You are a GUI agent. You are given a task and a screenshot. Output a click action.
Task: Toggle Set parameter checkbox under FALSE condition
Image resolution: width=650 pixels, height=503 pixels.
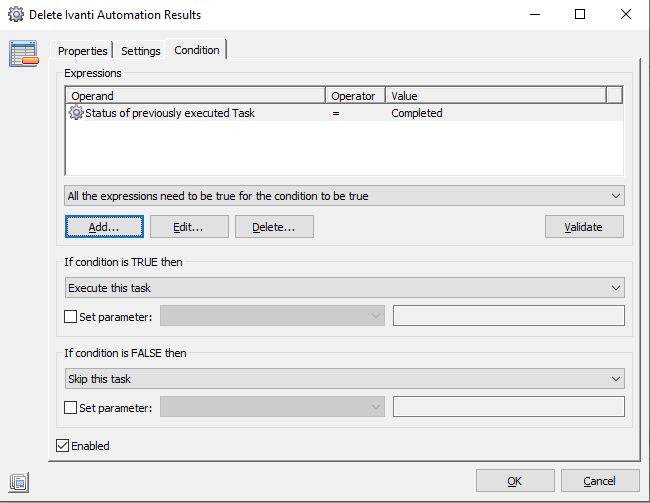tap(70, 408)
